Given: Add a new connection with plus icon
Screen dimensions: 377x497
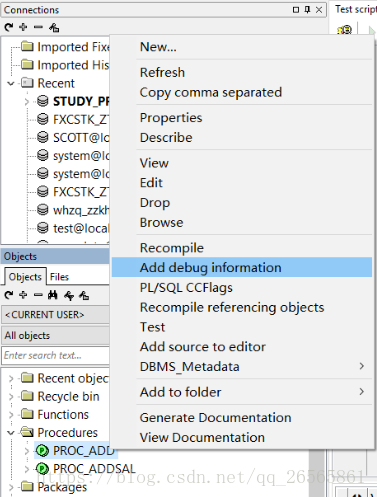Looking at the screenshot, I should 23,27.
